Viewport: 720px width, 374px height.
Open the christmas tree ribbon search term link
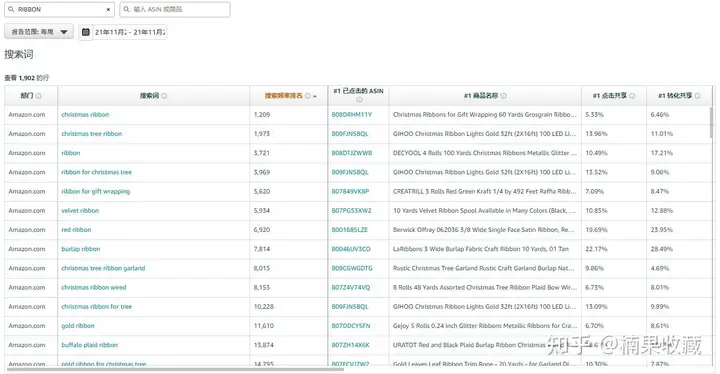click(92, 134)
